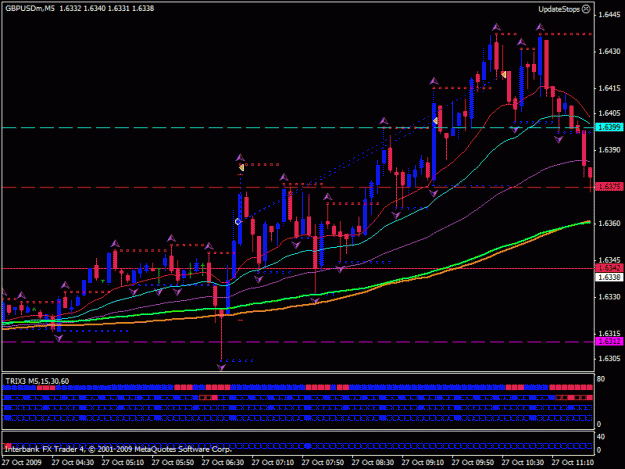The height and width of the screenshot is (469, 625).
Task: Click the 1.6360 price axis label
Action: [609, 223]
